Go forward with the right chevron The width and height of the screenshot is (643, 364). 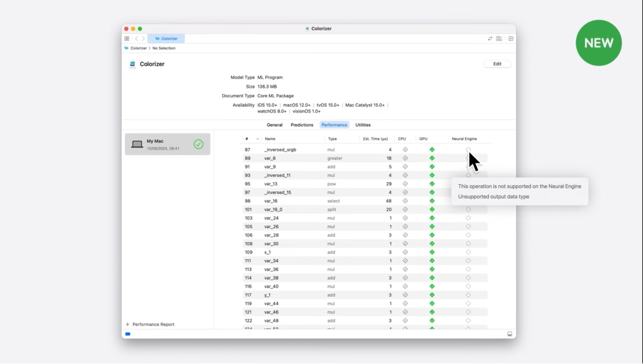coord(143,39)
